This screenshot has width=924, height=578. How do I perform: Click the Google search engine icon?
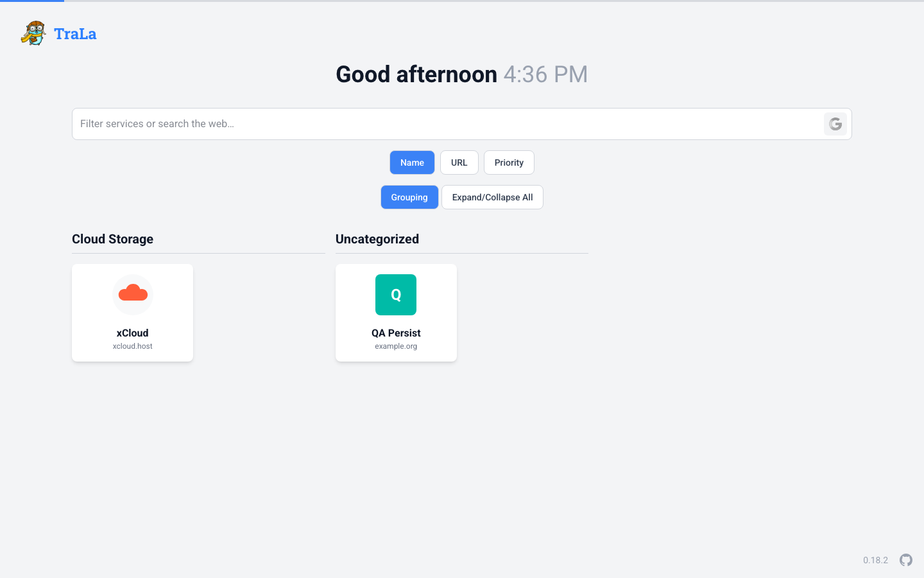coord(835,124)
